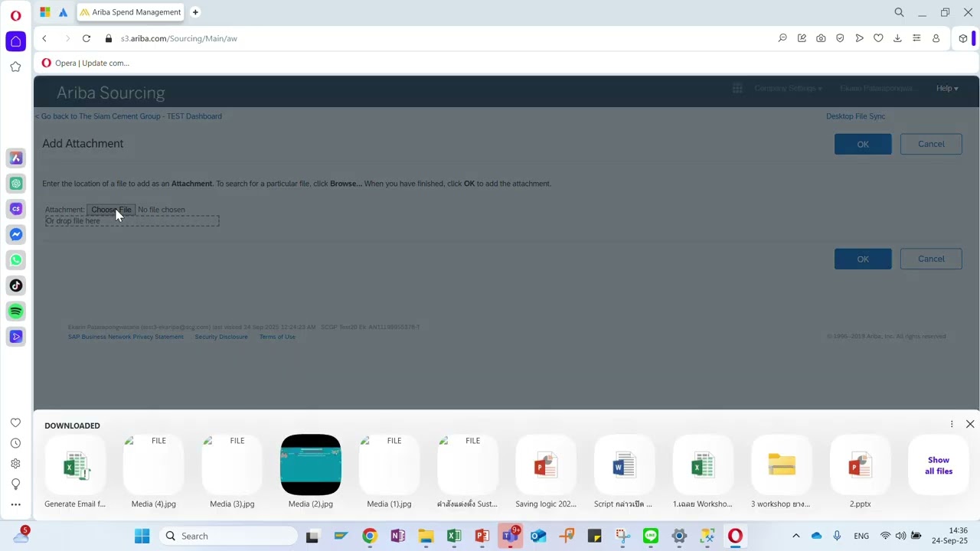Open the Ekarin user account menu

point(877,88)
